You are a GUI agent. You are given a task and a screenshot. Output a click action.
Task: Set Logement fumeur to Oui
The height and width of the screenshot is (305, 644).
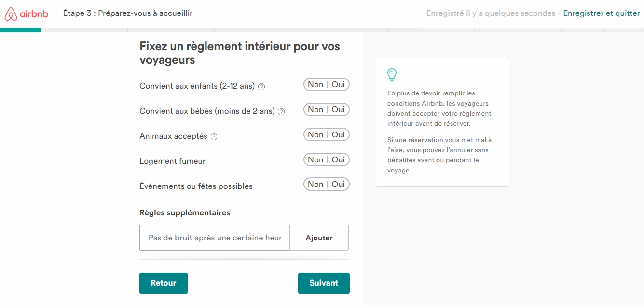[338, 160]
